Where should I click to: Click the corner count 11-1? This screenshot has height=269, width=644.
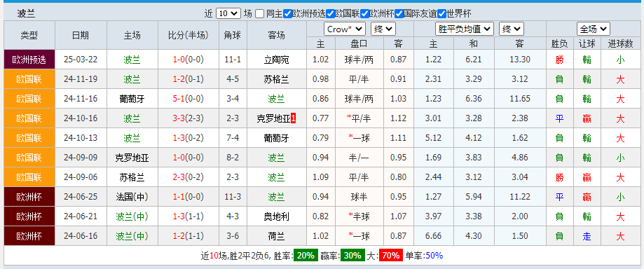[233, 60]
